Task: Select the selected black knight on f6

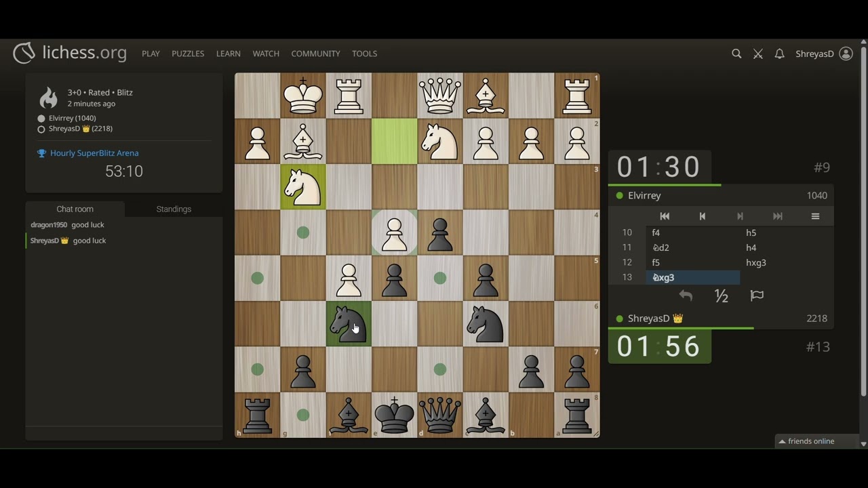Action: [349, 323]
